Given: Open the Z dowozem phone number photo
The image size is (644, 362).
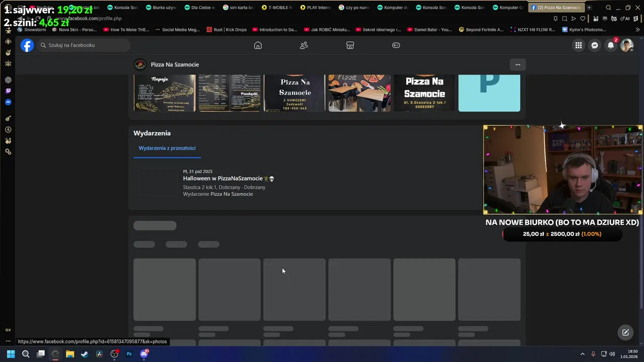Looking at the screenshot, I should pyautogui.click(x=294, y=93).
